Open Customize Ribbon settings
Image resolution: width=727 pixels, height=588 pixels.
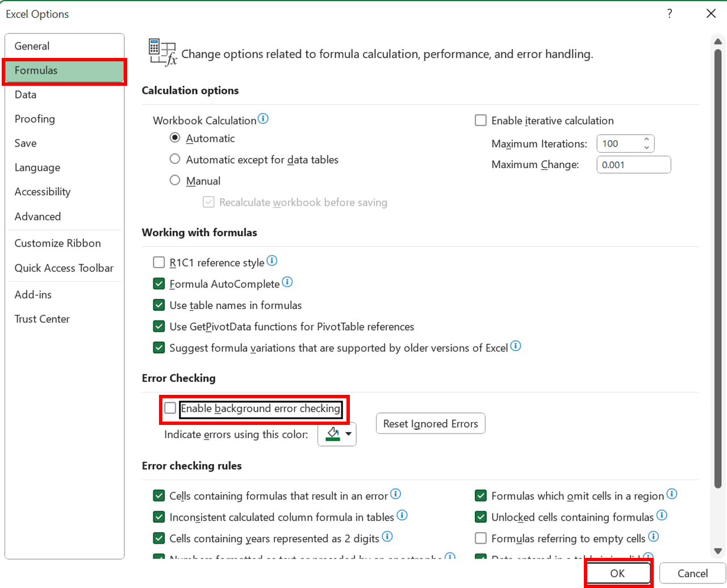click(x=64, y=243)
